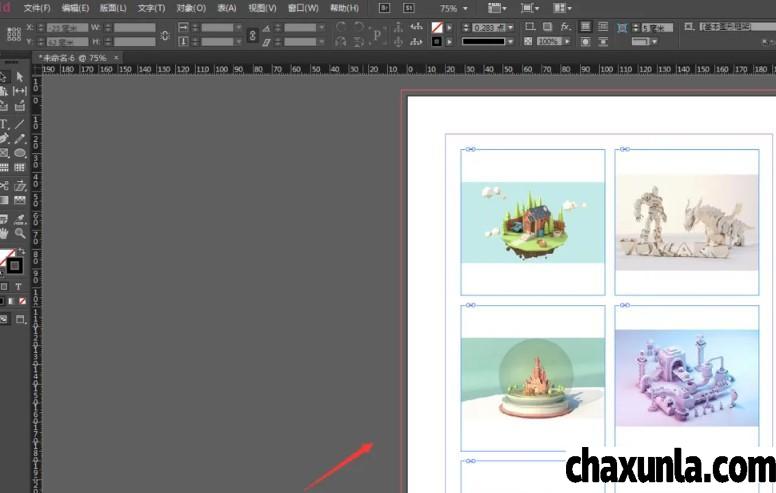Open the 文件(F) menu
The height and width of the screenshot is (493, 776).
click(37, 8)
